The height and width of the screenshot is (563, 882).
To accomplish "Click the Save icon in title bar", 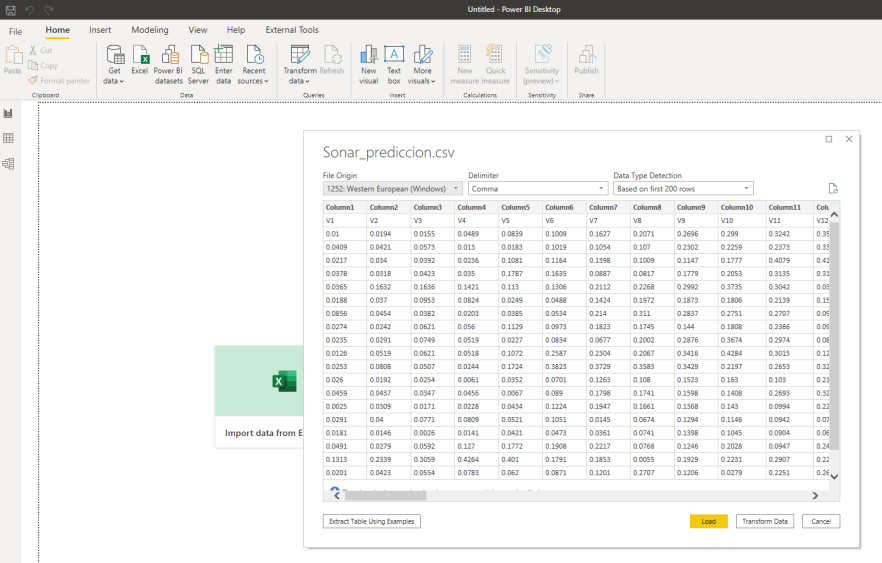I will pyautogui.click(x=10, y=9).
